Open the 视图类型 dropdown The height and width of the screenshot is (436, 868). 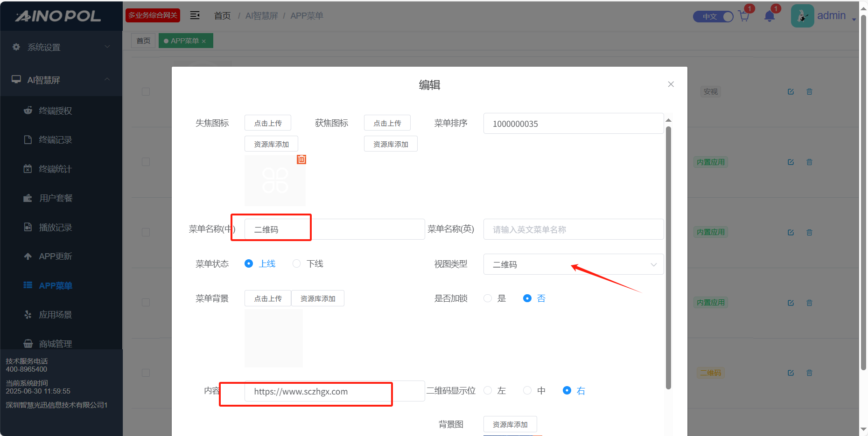point(573,264)
